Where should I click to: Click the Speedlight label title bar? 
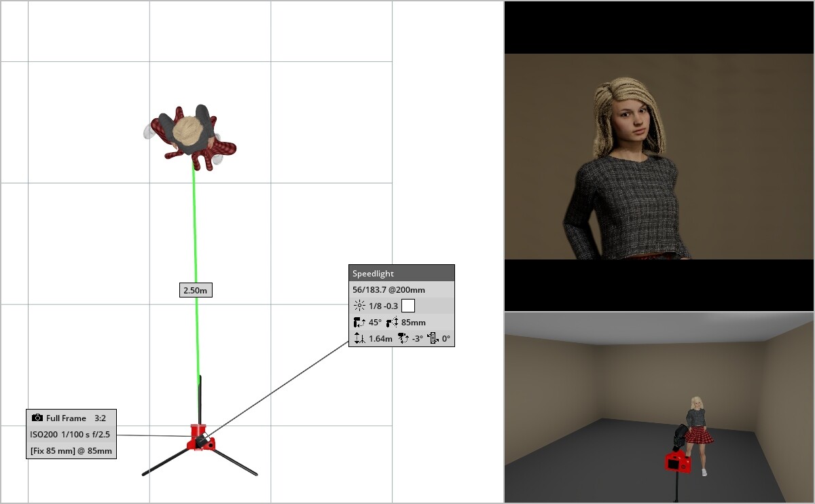401,274
